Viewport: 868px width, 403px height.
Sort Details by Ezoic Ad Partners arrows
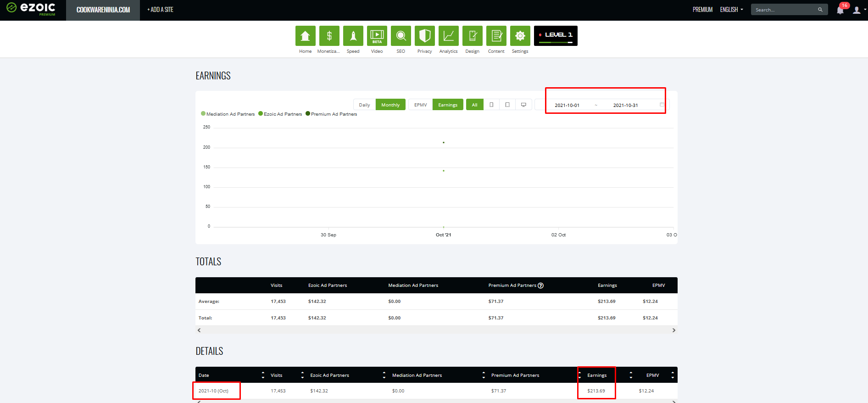(384, 375)
